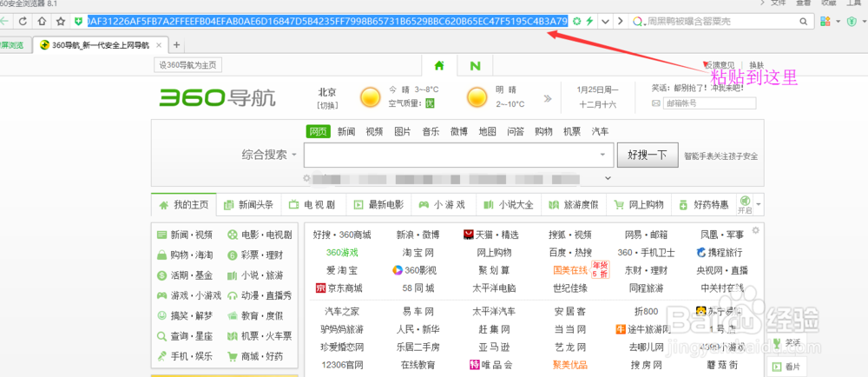Open 国美在线 link
Viewport: 868px width, 377px height.
(570, 270)
